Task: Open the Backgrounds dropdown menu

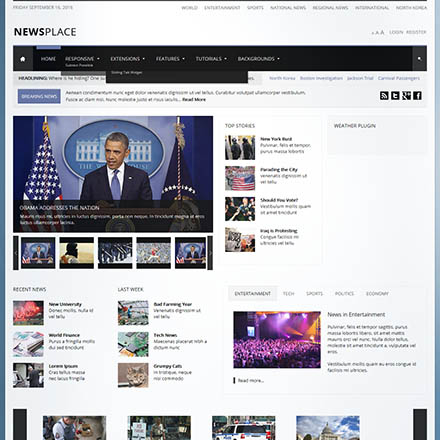Action: pos(258,59)
